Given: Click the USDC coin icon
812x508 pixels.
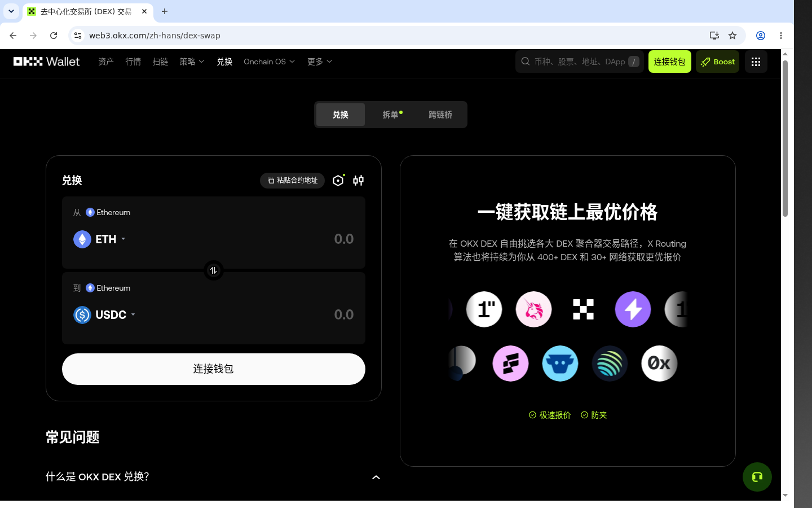Looking at the screenshot, I should [82, 315].
